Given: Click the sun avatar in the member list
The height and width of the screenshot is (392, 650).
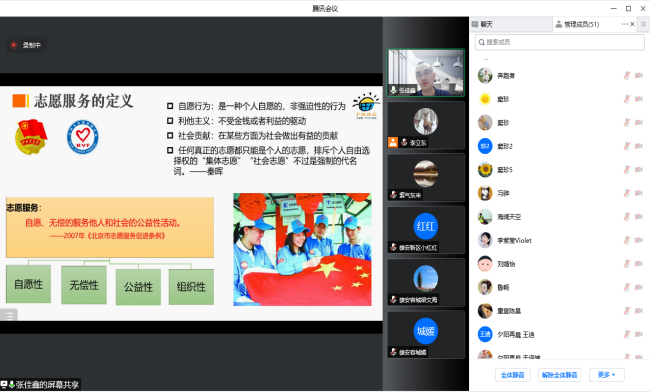Looking at the screenshot, I should (485, 99).
